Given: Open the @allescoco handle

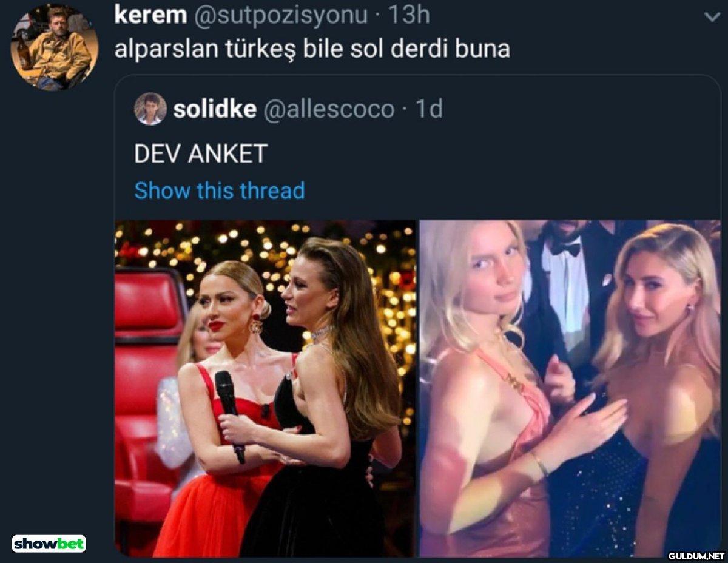Looking at the screenshot, I should click(327, 109).
